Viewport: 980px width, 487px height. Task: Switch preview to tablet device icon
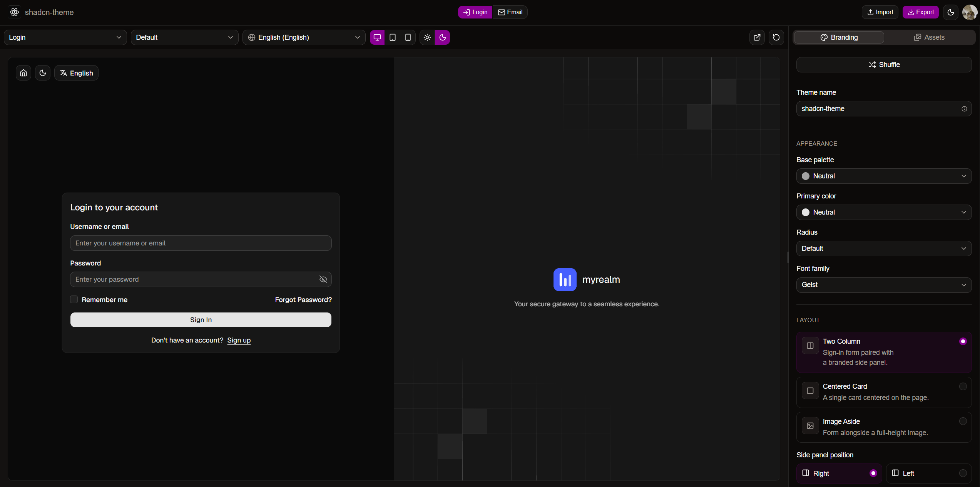pyautogui.click(x=393, y=37)
